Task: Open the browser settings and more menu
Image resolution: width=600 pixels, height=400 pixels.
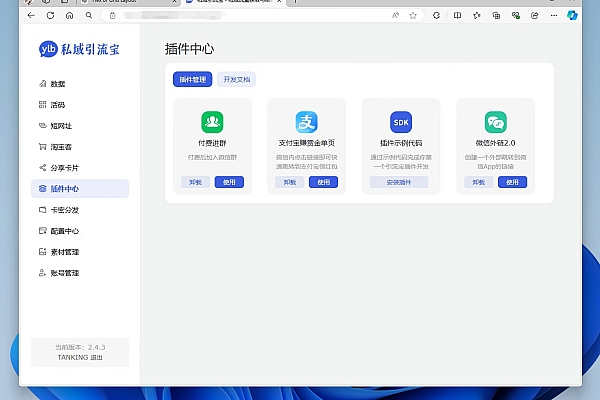Action: pyautogui.click(x=554, y=15)
